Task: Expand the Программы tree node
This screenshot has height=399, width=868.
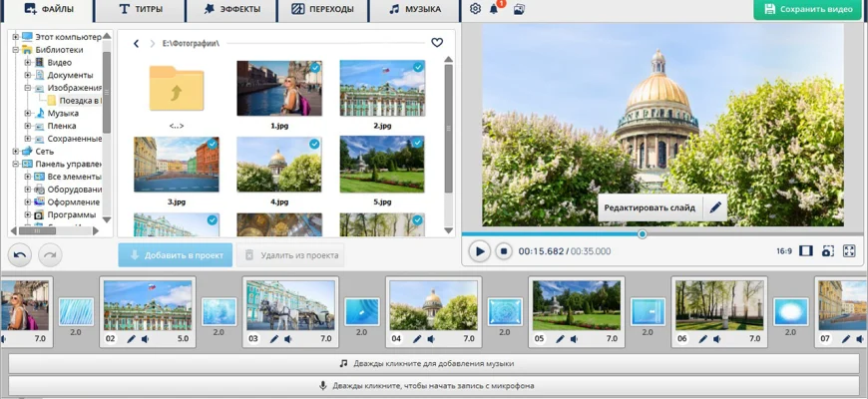Action: click(x=28, y=214)
